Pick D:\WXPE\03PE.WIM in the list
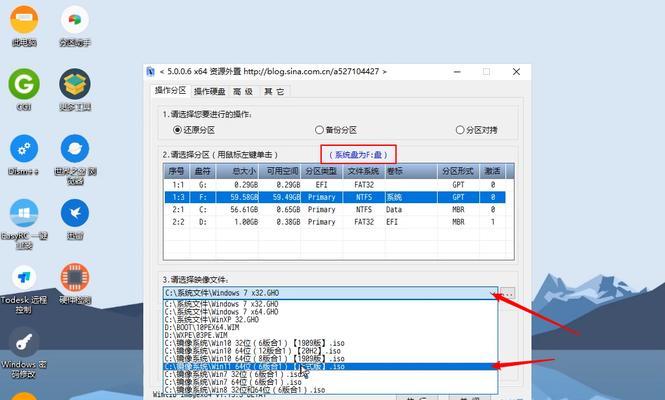 pos(330,335)
